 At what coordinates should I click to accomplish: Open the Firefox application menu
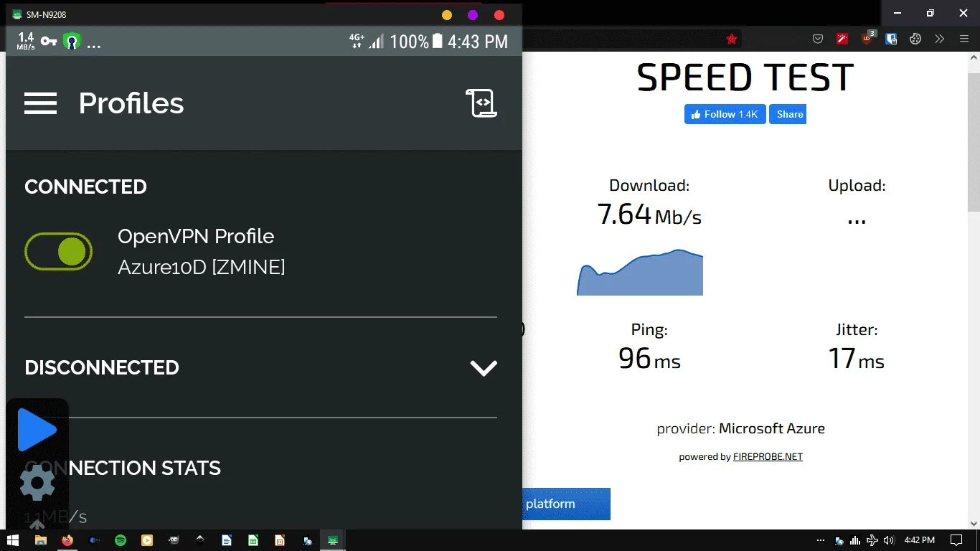(964, 39)
